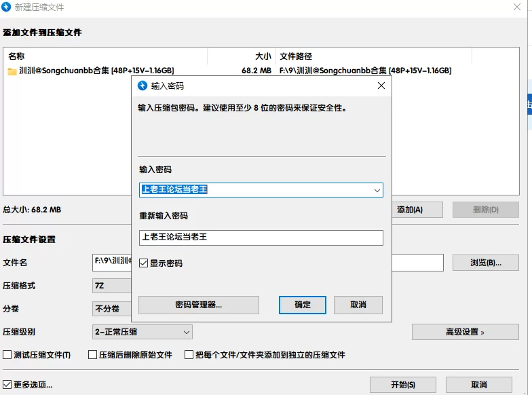Click 浏览(B)... to choose output path

(x=486, y=263)
